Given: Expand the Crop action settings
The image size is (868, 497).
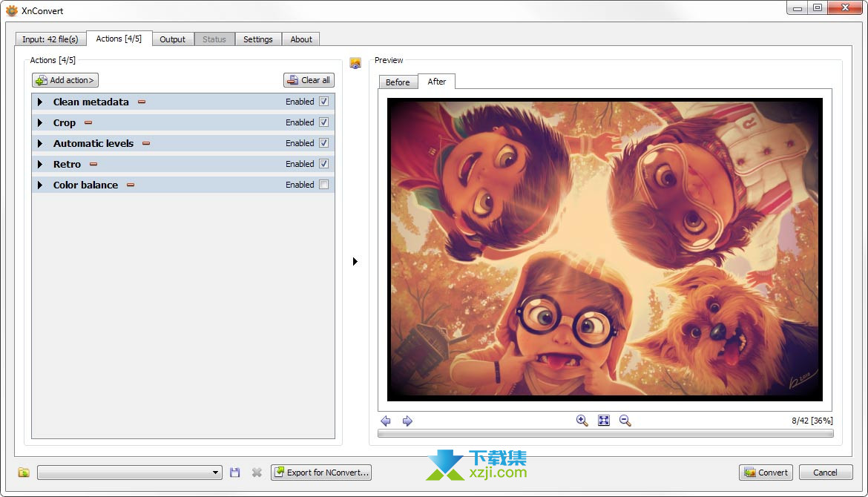Looking at the screenshot, I should pos(40,122).
